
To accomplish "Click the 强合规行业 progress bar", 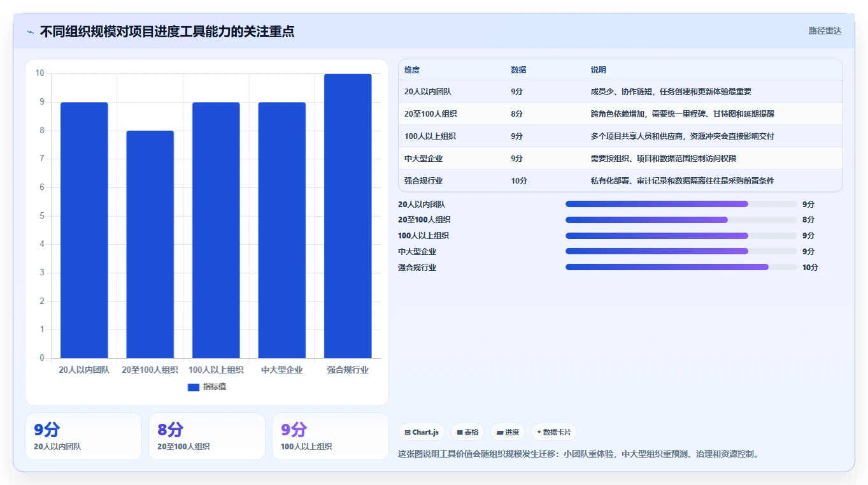I will click(681, 267).
